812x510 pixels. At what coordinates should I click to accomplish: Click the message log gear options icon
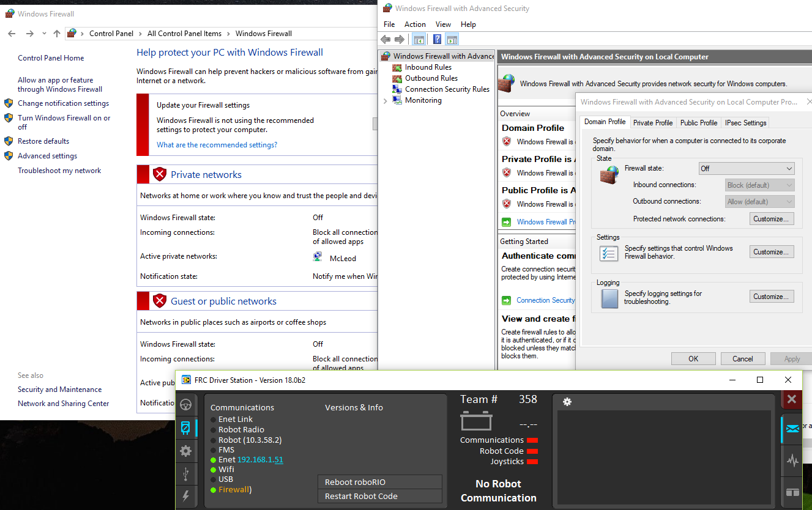pyautogui.click(x=567, y=402)
